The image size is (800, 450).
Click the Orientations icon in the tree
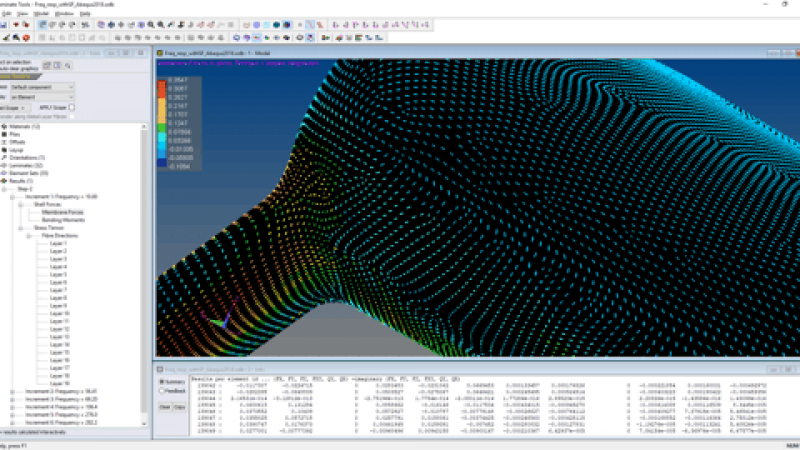point(4,158)
